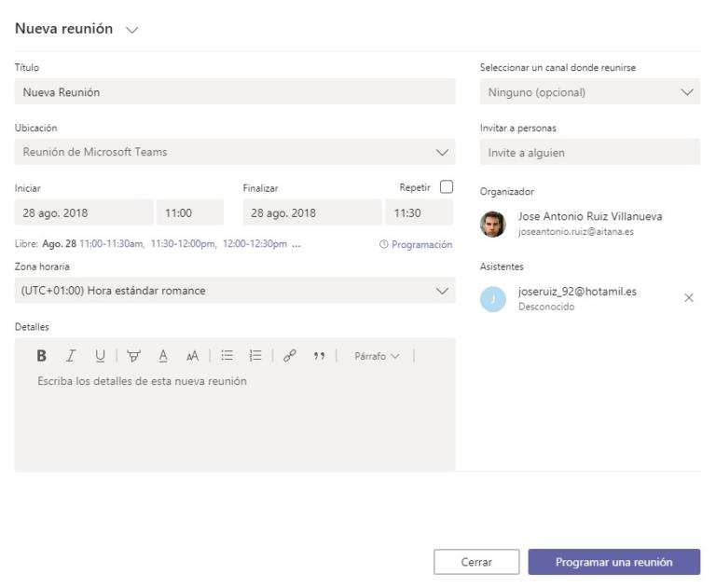The image size is (716, 588).
Task: Underline text with the U icon
Action: click(99, 356)
